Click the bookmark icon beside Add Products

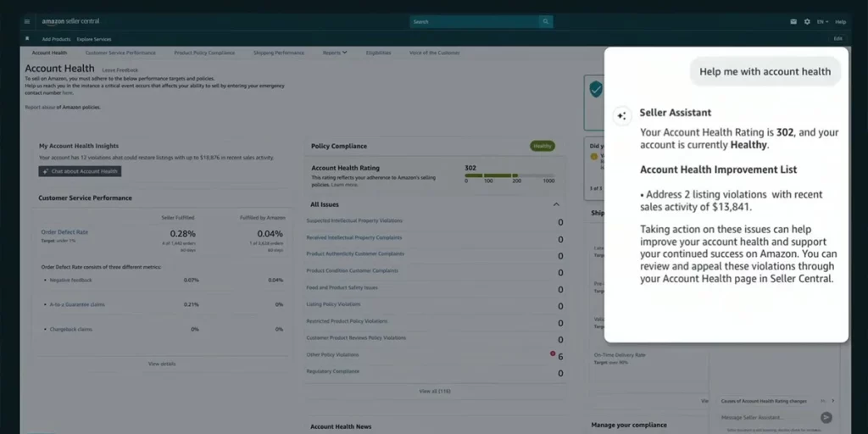[x=27, y=39]
